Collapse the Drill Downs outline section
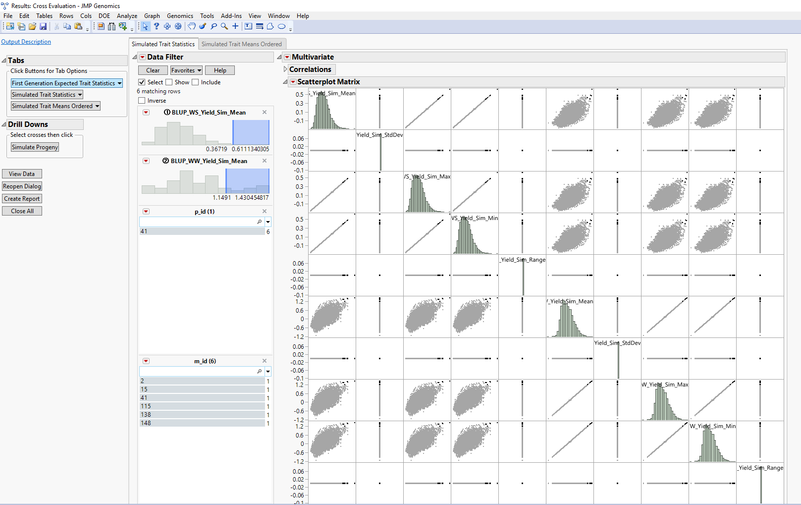This screenshot has height=505, width=801. coord(4,124)
